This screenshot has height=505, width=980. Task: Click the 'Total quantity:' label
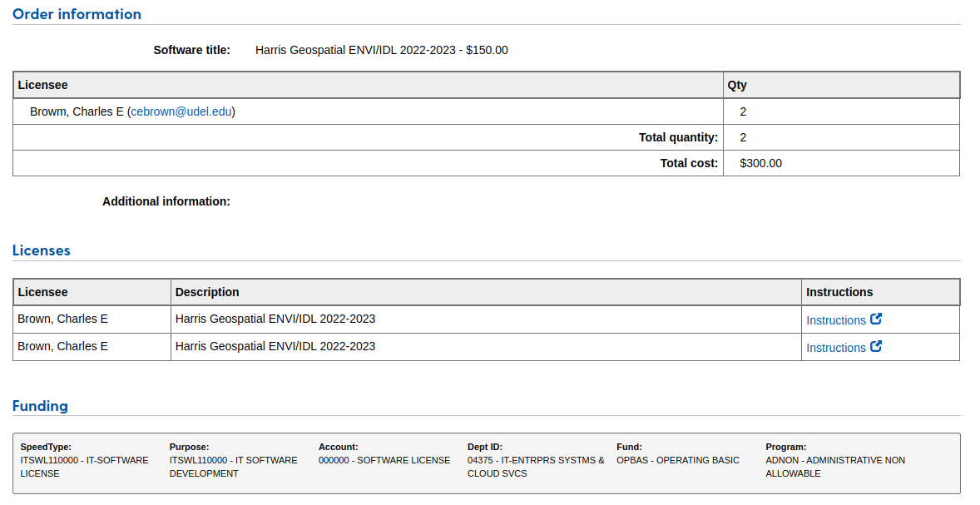pos(678,137)
